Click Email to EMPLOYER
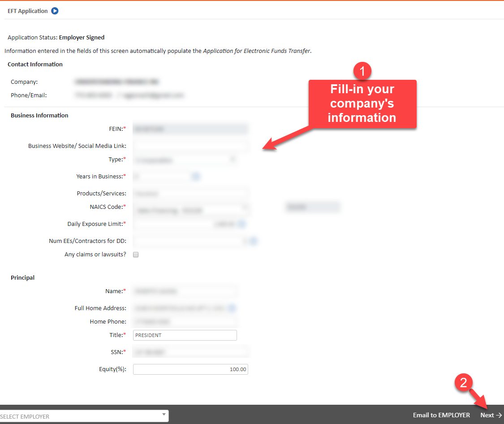The height and width of the screenshot is (424, 504). pos(441,415)
